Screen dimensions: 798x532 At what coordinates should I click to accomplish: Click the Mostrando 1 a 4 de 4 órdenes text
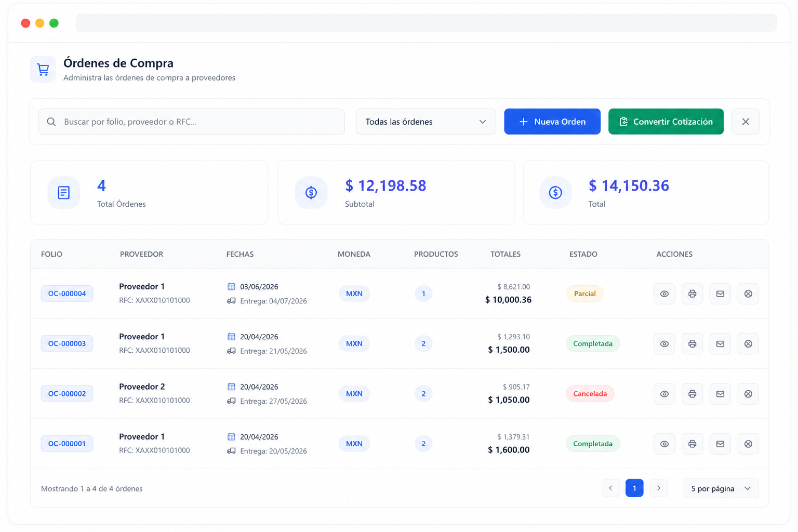(x=92, y=488)
